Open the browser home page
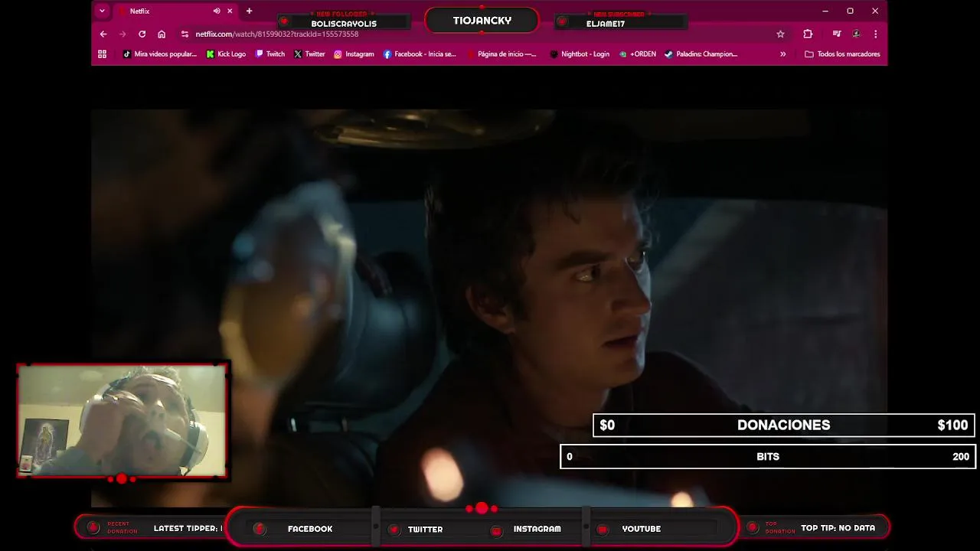Screen dimensions: 980x551 162,34
